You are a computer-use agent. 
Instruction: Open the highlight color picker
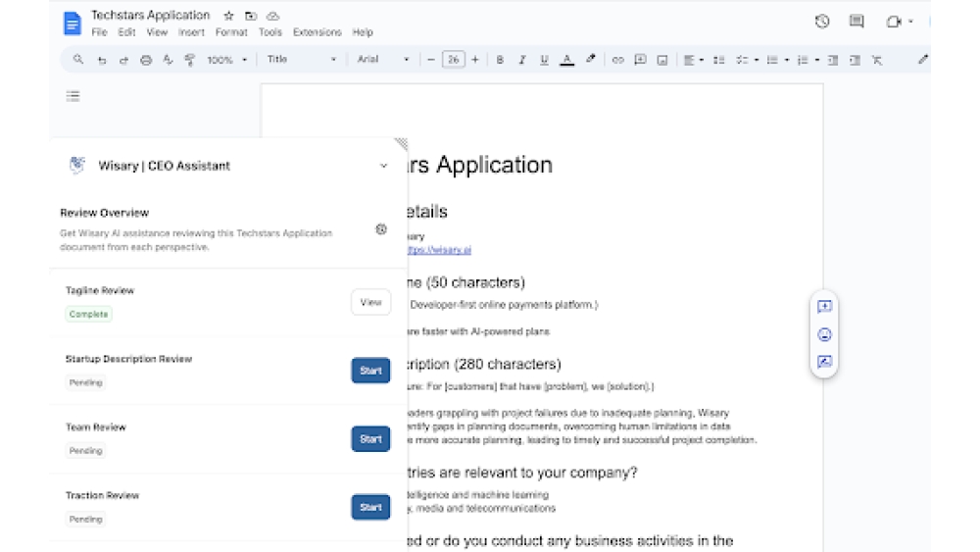coord(590,60)
